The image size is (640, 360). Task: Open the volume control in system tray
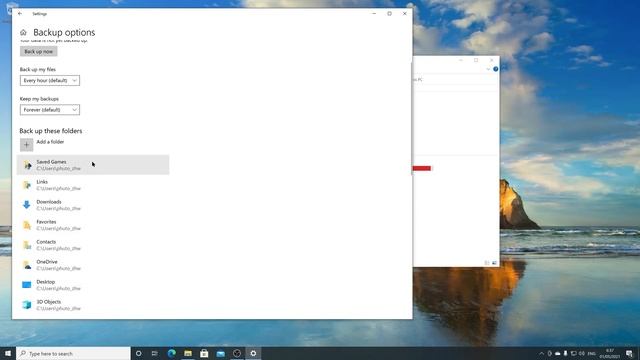coord(582,353)
